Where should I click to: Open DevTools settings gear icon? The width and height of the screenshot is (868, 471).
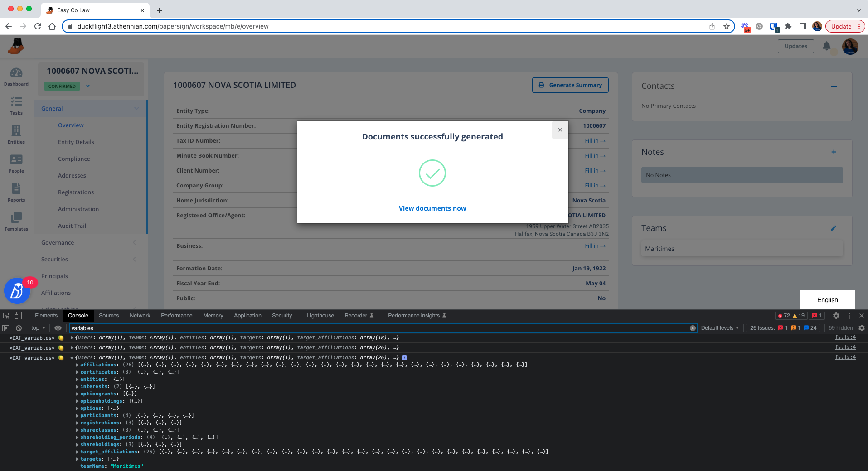[836, 316]
